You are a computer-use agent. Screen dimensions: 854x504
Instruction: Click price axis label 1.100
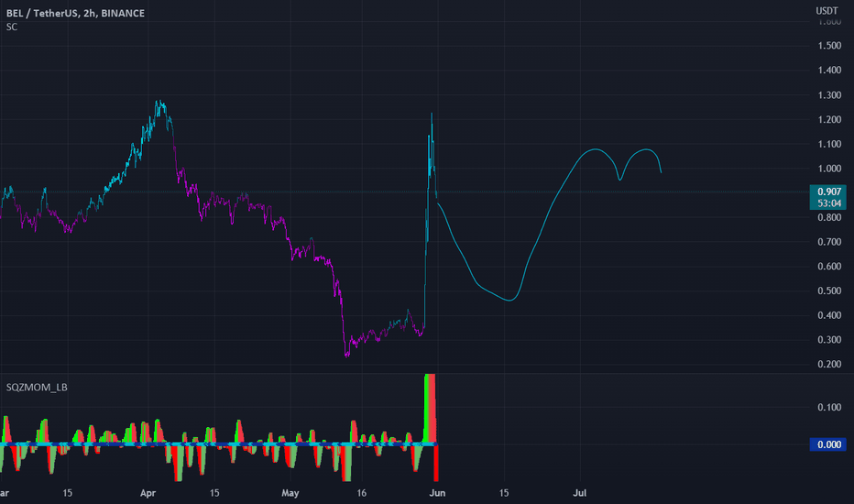pyautogui.click(x=829, y=145)
